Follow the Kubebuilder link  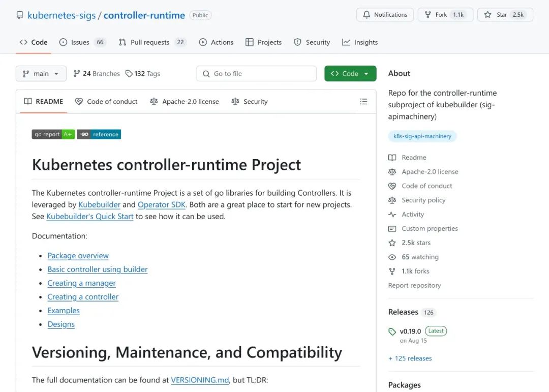[100, 204]
